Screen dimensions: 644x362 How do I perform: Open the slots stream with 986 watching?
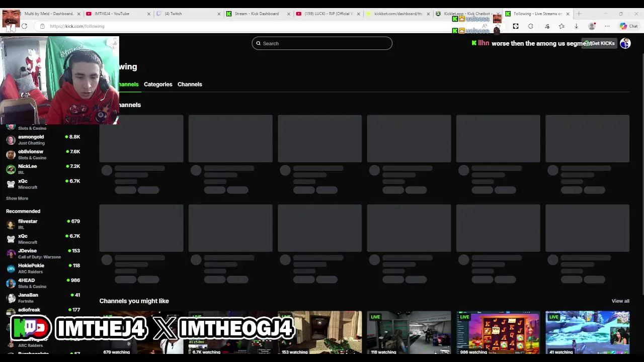[498, 333]
